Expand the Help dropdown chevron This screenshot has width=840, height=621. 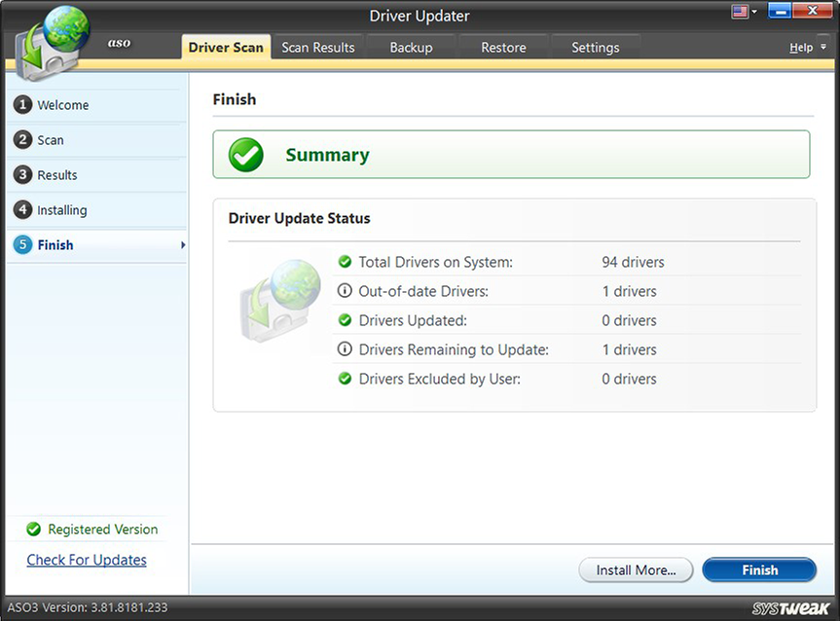click(822, 47)
